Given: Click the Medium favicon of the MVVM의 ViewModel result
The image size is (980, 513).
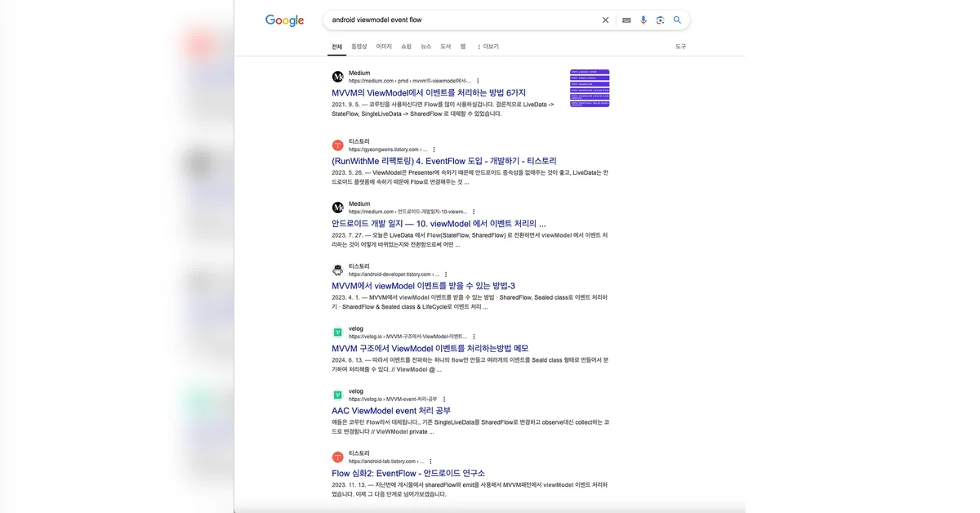Looking at the screenshot, I should tap(338, 77).
